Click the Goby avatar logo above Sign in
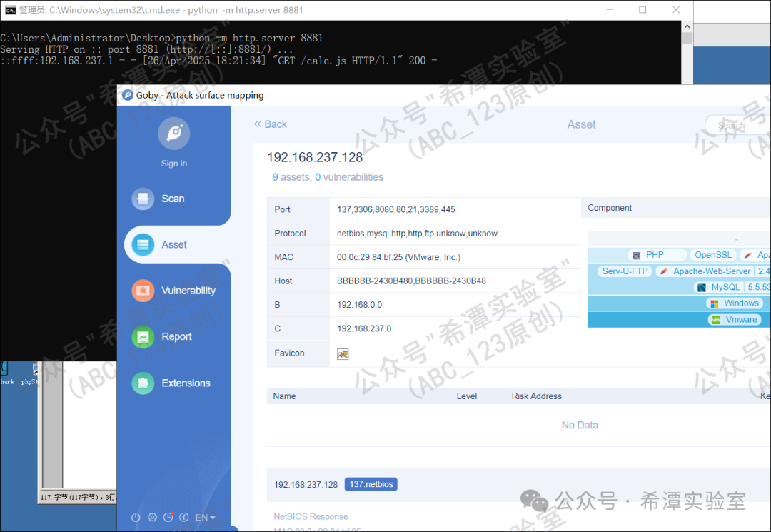Image resolution: width=771 pixels, height=532 pixels. (173, 134)
